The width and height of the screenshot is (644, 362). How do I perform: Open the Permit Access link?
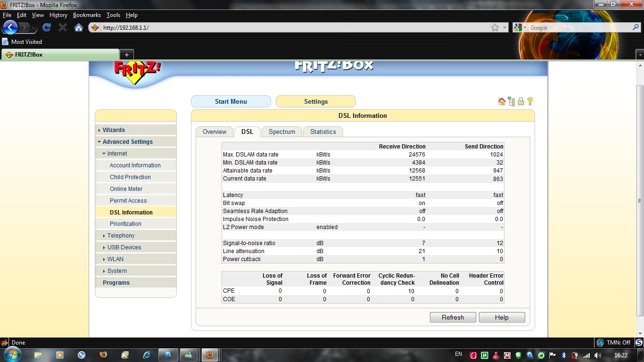pyautogui.click(x=128, y=201)
